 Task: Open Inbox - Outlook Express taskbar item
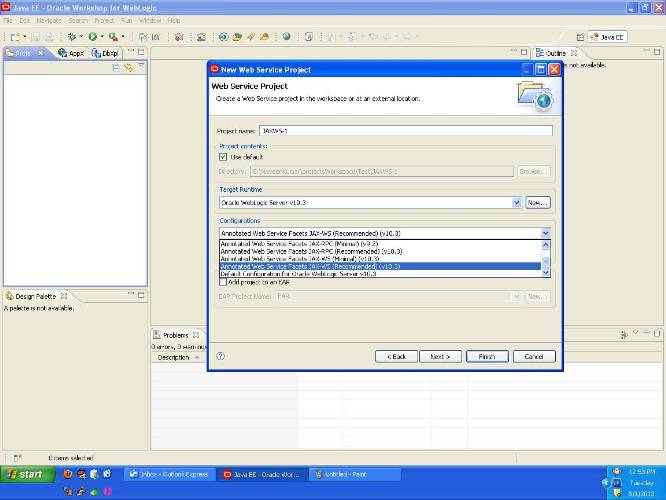[169, 474]
